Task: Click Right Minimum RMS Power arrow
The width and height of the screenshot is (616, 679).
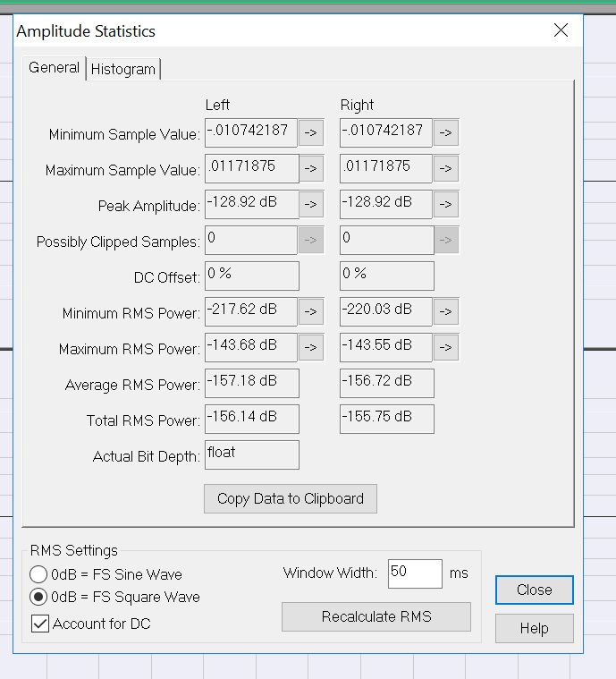Action: click(445, 311)
